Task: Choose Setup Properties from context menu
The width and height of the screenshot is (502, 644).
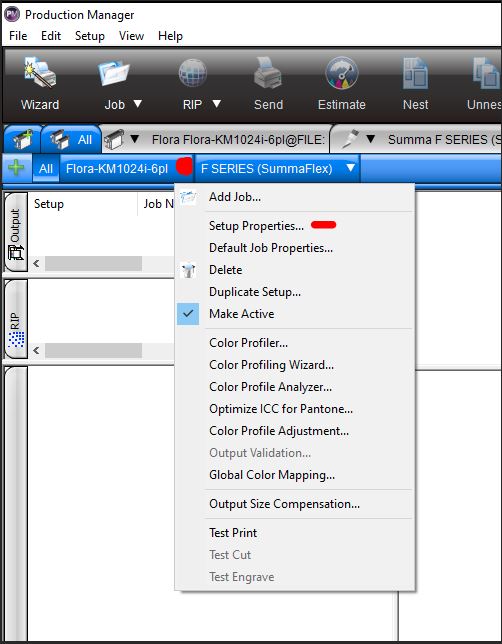Action: [256, 226]
